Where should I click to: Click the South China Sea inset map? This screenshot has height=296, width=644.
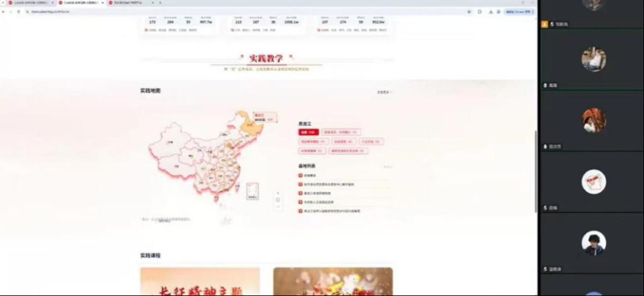click(252, 191)
